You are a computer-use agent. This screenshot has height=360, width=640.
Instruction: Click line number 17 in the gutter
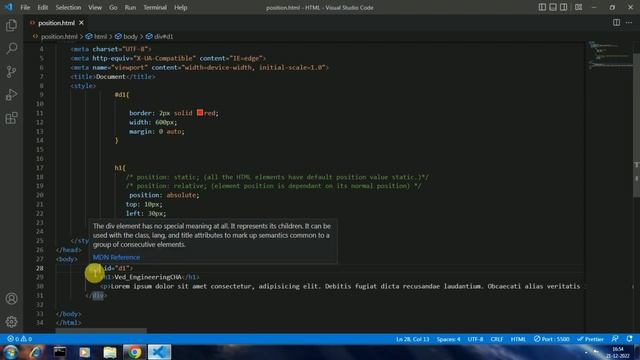click(40, 168)
